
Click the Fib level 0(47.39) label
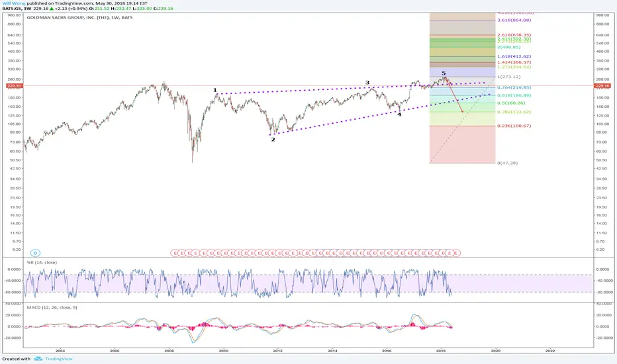(507, 163)
